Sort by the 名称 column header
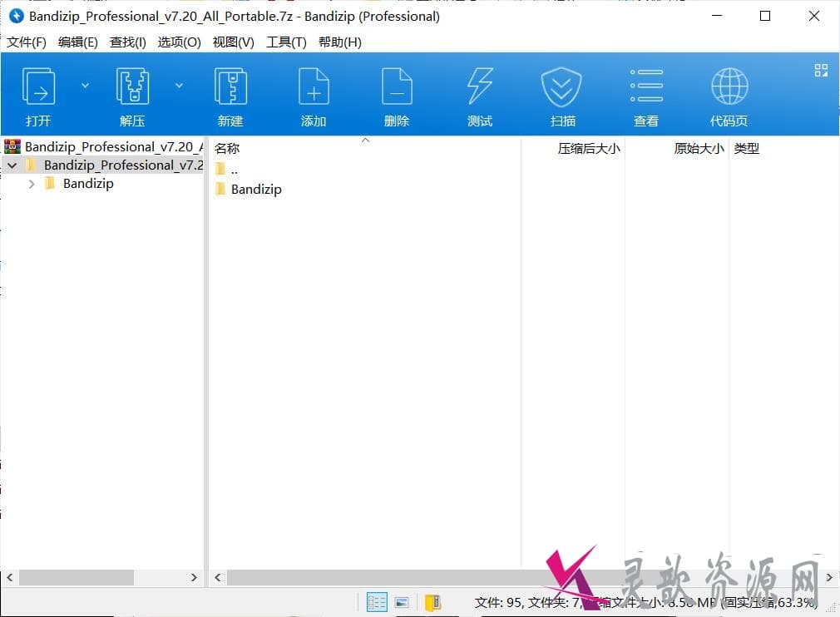Image resolution: width=840 pixels, height=617 pixels. [364, 148]
